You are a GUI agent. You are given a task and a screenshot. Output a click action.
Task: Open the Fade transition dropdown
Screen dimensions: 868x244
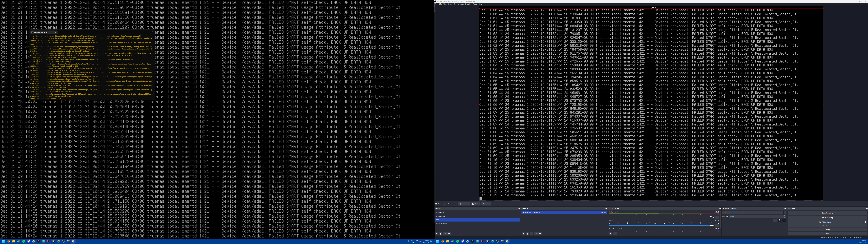[754, 213]
